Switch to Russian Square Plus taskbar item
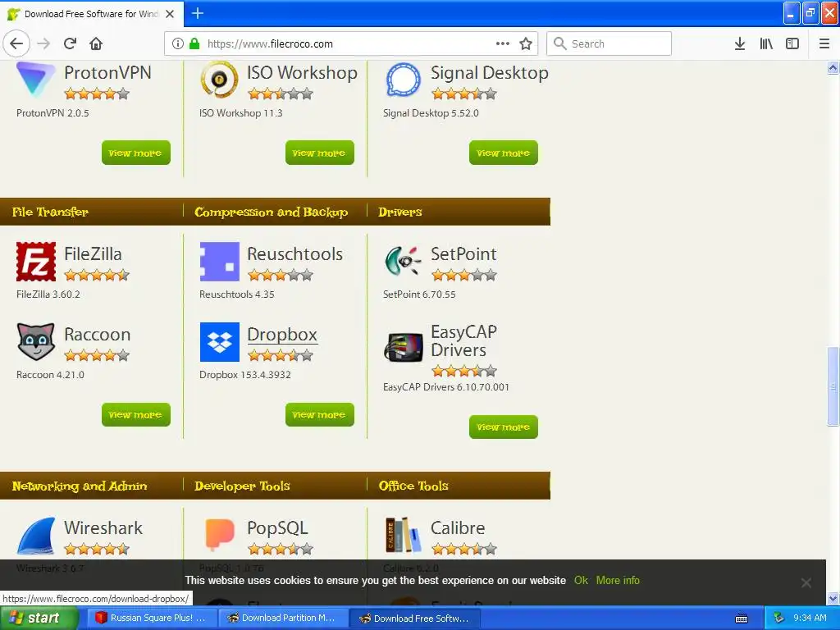The image size is (840, 630). pyautogui.click(x=152, y=618)
